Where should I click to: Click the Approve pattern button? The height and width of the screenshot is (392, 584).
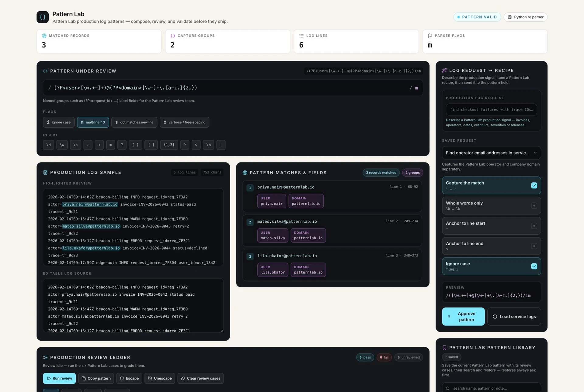coord(463,317)
